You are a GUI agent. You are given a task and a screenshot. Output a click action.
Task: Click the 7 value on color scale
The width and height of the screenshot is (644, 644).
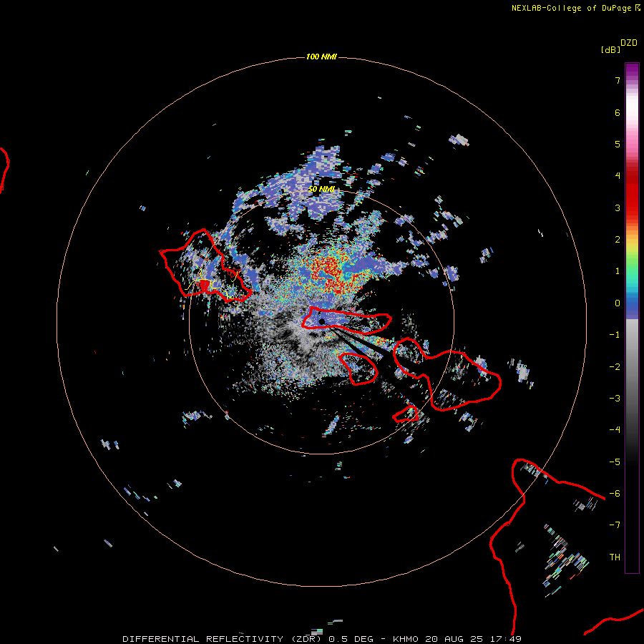pos(618,80)
